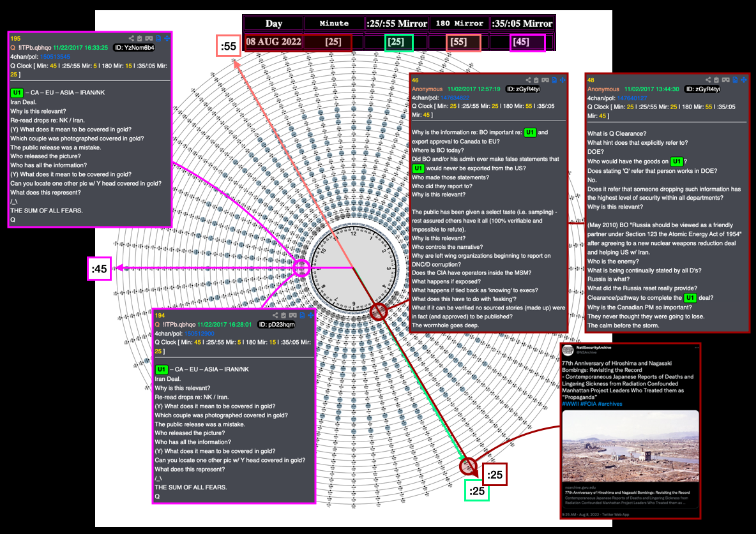Click the blue move arrows icon on post 194
The image size is (756, 534).
310,315
